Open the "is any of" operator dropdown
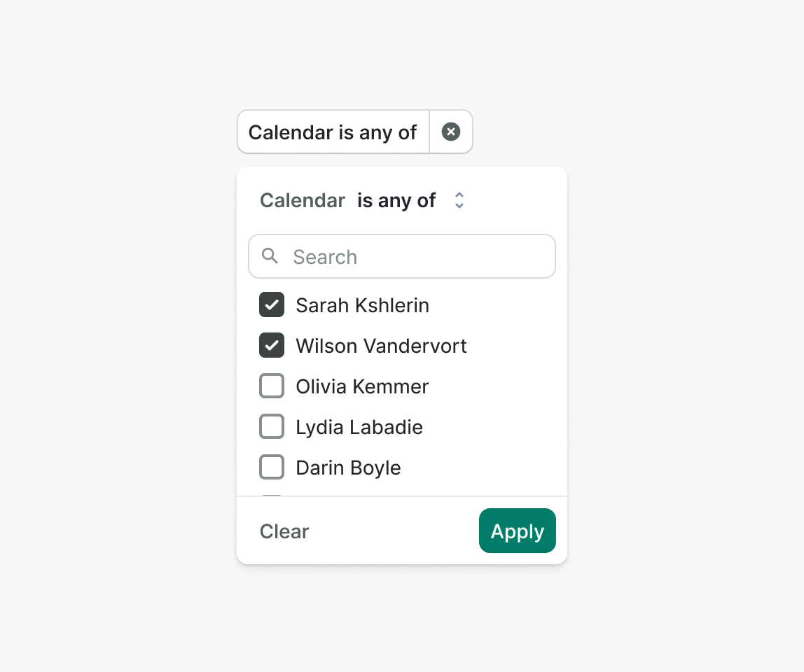Image resolution: width=804 pixels, height=672 pixels. click(x=396, y=201)
